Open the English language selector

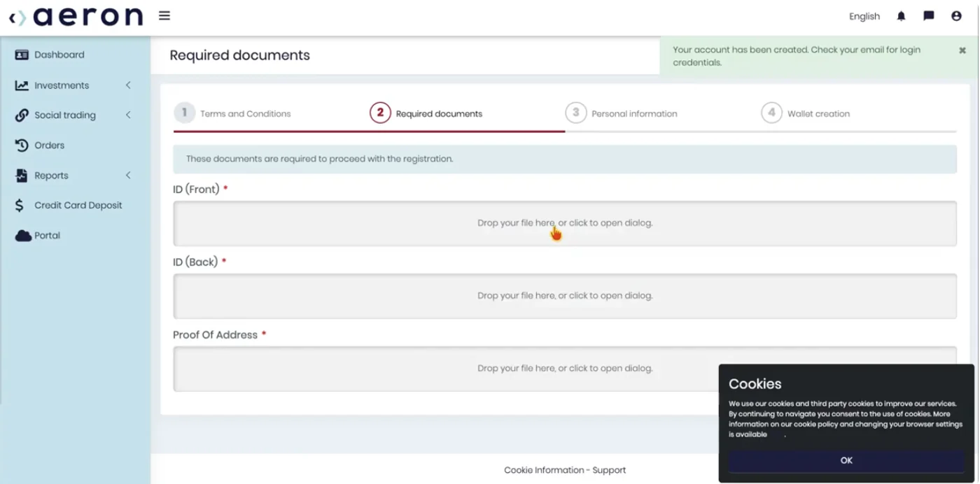pyautogui.click(x=864, y=17)
